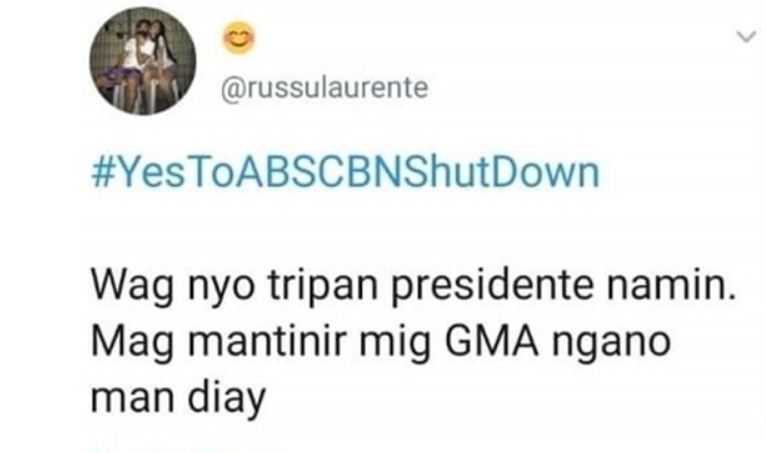Click the circular profile picture

(143, 61)
